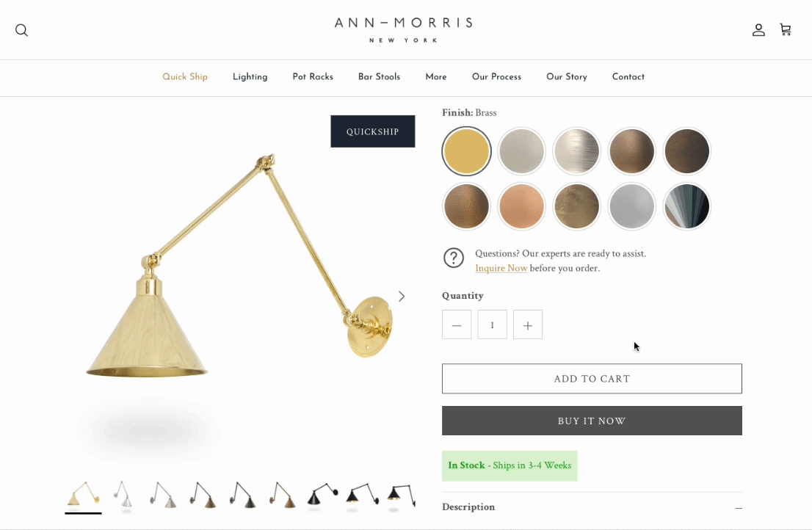The height and width of the screenshot is (530, 812).
Task: Decrease quantity with the minus button
Action: [457, 325]
